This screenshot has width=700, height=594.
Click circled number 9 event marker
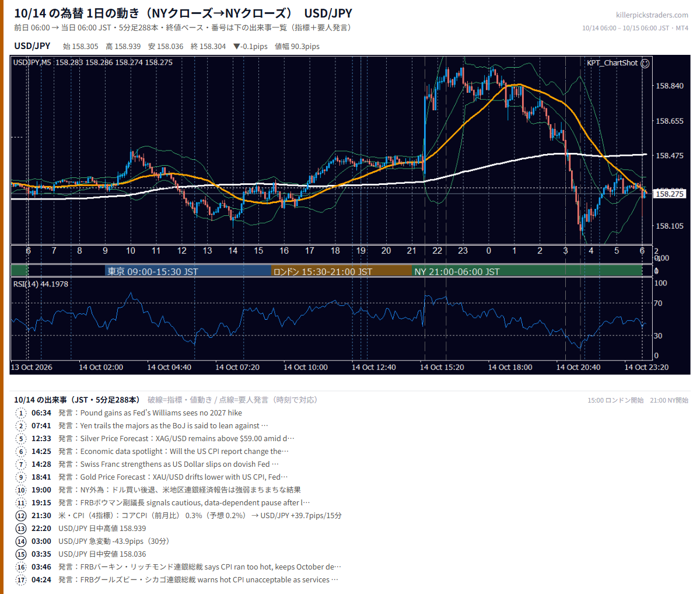coord(22,477)
